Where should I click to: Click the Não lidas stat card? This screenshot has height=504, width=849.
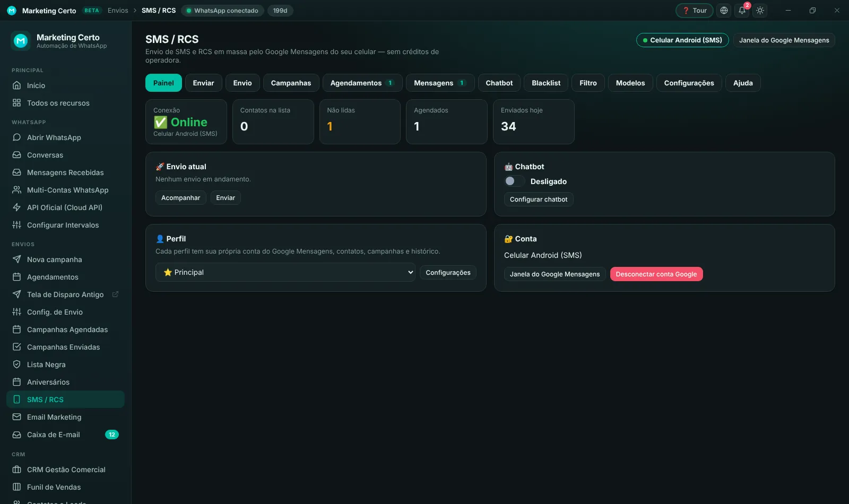pyautogui.click(x=360, y=121)
